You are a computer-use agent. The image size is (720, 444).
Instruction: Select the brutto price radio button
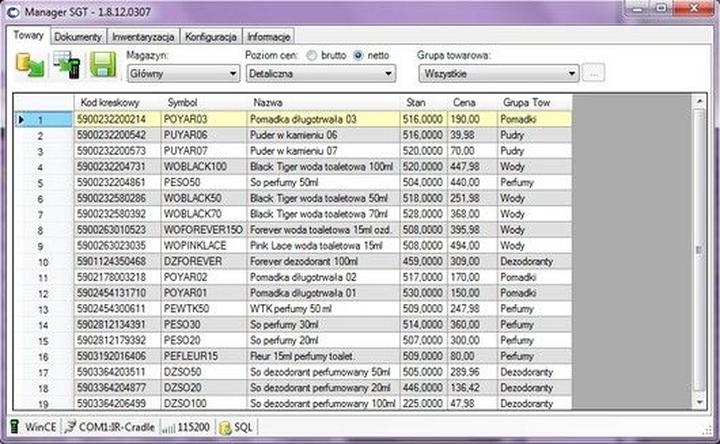[x=312, y=55]
